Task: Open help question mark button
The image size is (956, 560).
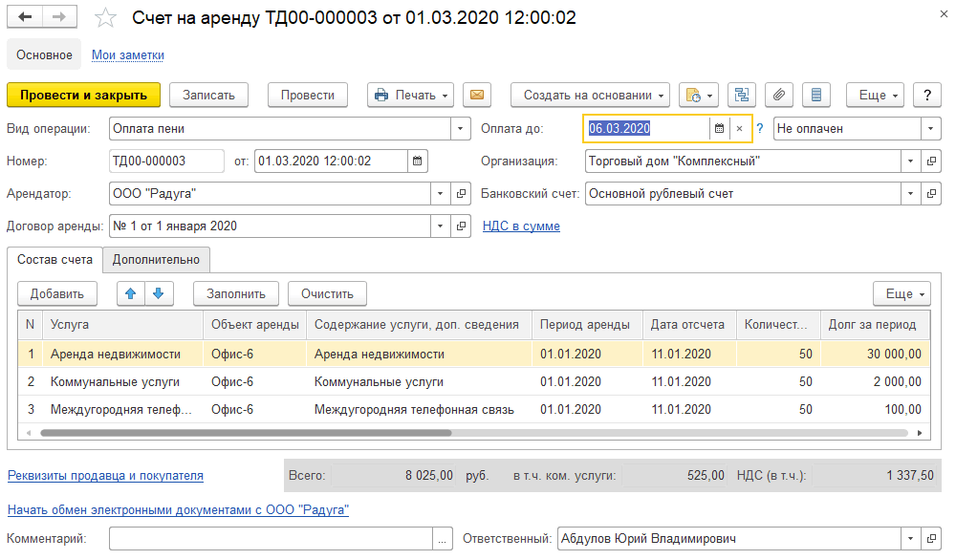Action: tap(927, 95)
